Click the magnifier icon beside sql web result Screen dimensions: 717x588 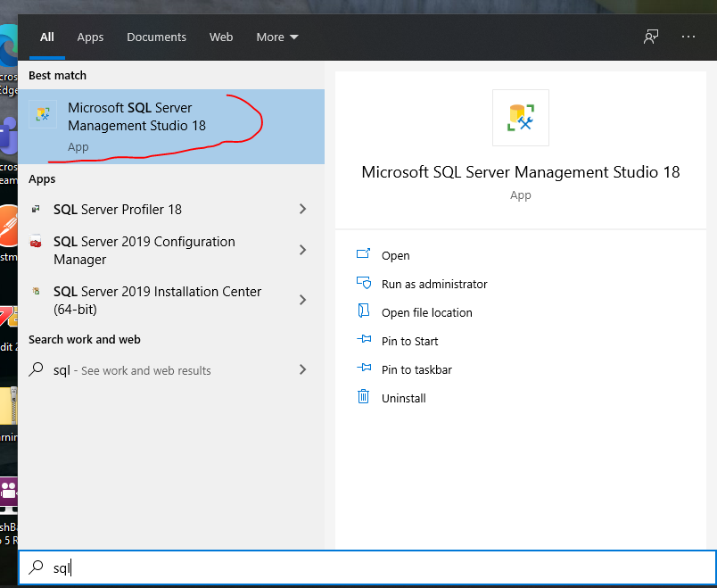(37, 369)
